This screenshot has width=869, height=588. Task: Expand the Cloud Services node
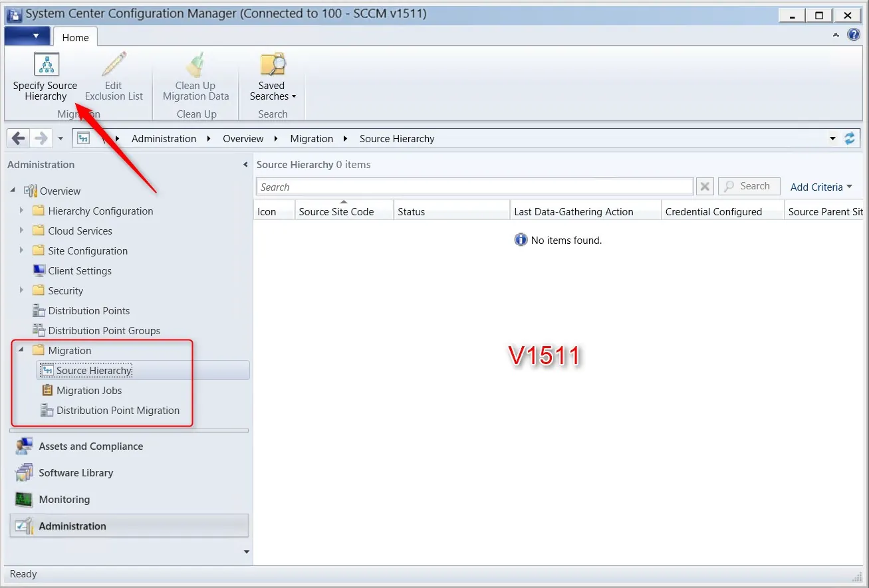click(21, 231)
